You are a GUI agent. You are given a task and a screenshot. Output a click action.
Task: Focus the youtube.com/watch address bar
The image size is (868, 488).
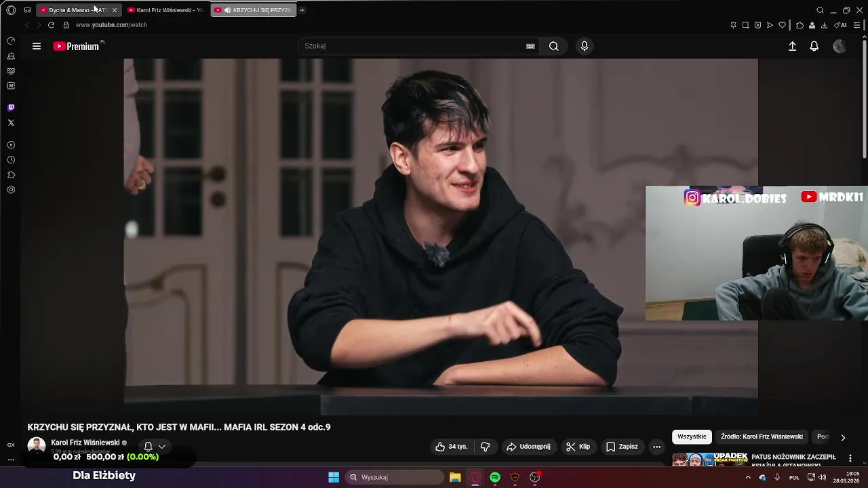111,25
